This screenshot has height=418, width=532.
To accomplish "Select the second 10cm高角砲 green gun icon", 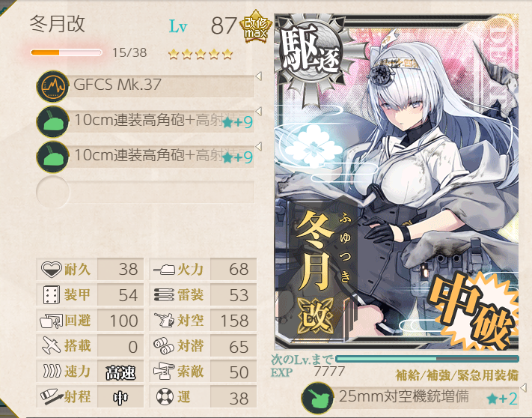I will pos(52,157).
